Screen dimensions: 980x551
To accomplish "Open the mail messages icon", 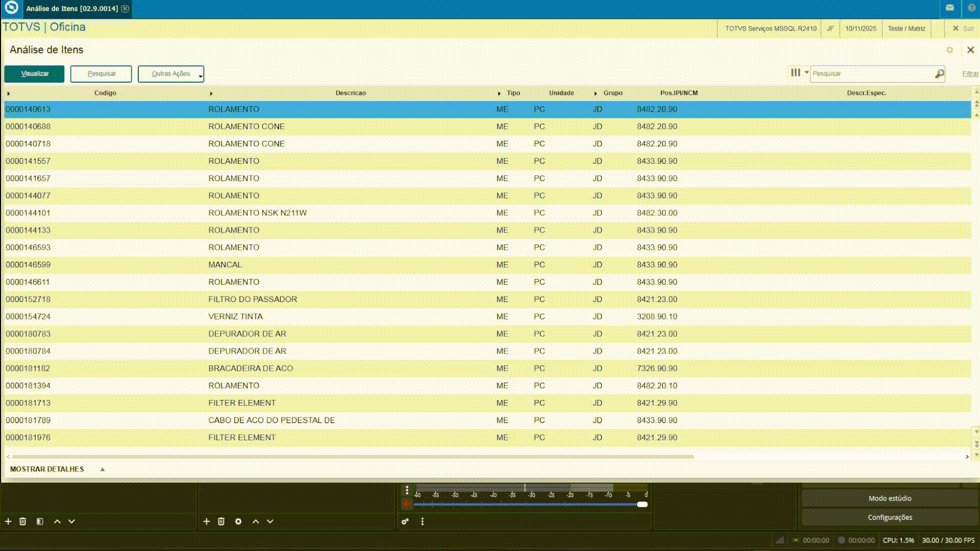I will tap(949, 8).
